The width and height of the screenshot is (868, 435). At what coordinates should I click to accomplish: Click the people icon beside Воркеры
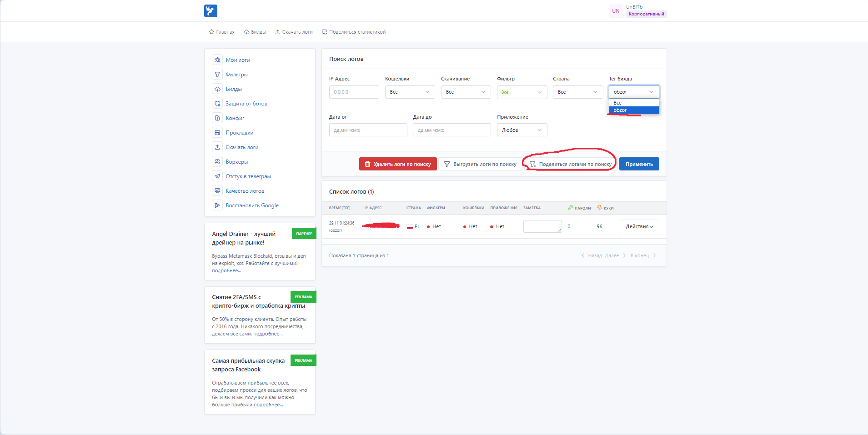(x=217, y=162)
